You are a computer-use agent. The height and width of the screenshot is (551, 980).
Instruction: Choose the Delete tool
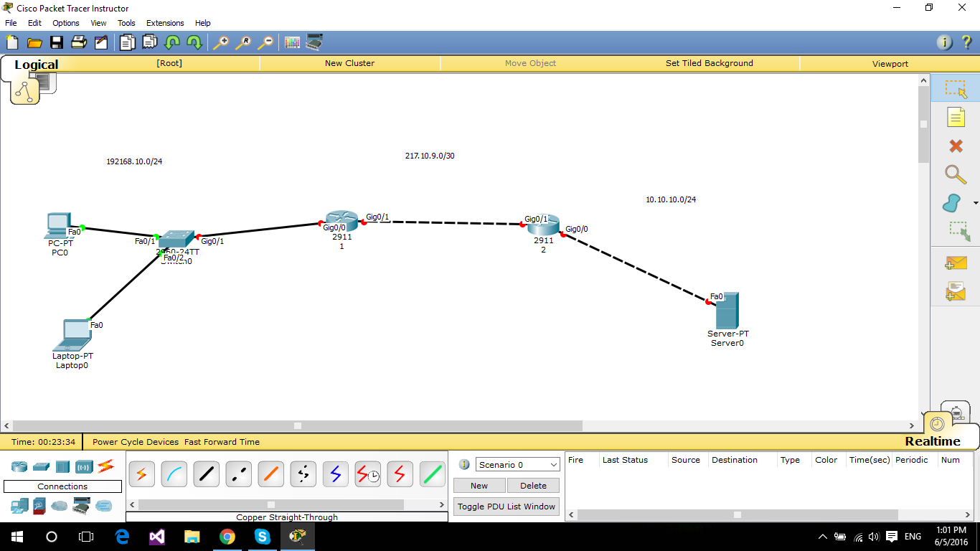956,146
